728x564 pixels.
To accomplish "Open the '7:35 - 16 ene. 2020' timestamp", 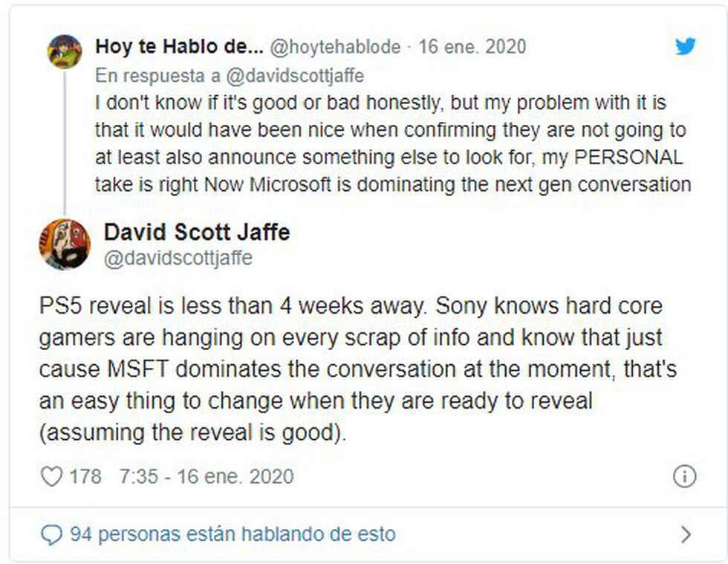I will 207,476.
